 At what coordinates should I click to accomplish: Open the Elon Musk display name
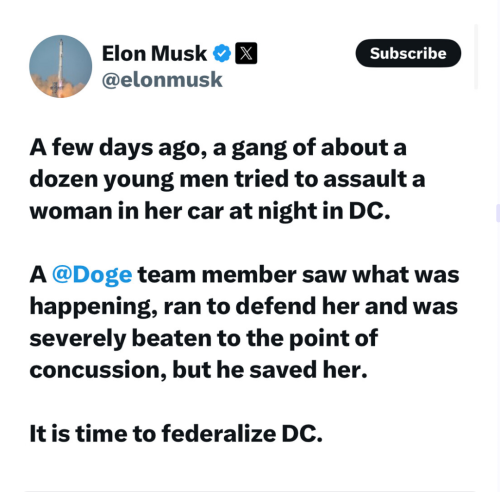click(154, 53)
